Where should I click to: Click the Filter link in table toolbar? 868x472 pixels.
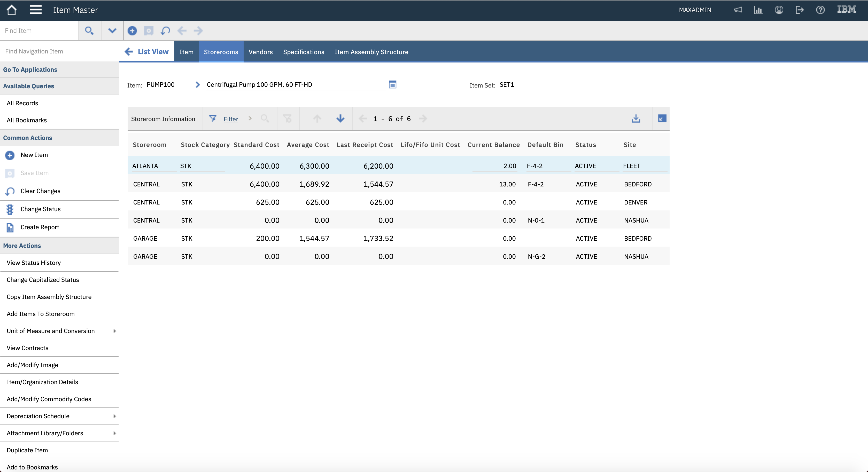click(x=231, y=119)
